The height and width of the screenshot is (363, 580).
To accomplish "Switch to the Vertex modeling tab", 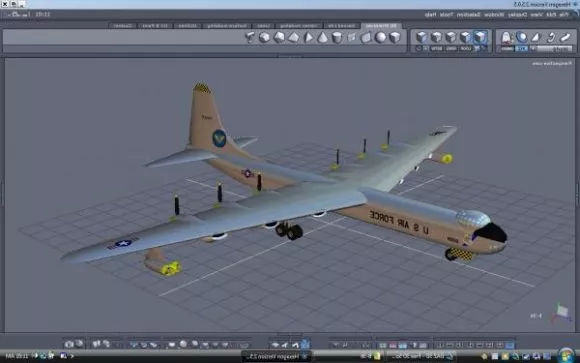I will 299,26.
